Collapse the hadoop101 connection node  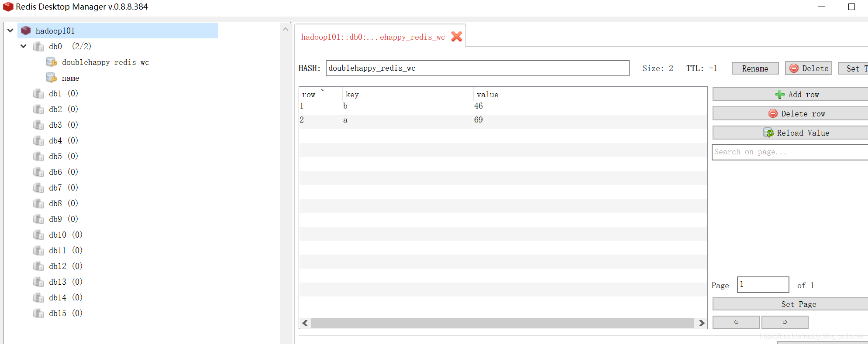10,31
